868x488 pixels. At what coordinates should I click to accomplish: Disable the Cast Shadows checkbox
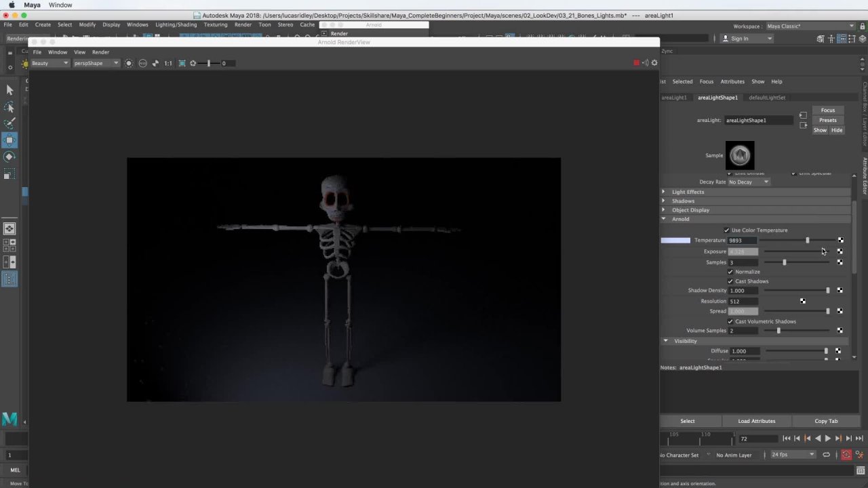(730, 281)
